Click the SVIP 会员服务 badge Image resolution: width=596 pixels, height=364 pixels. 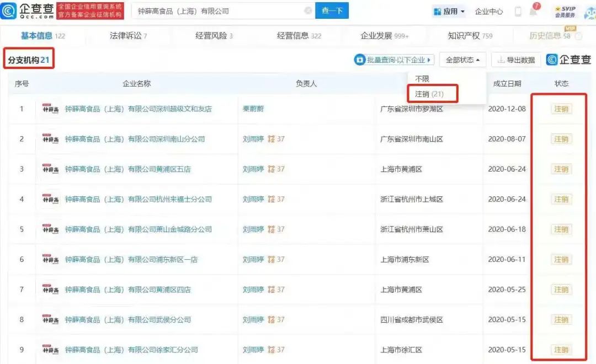565,12
